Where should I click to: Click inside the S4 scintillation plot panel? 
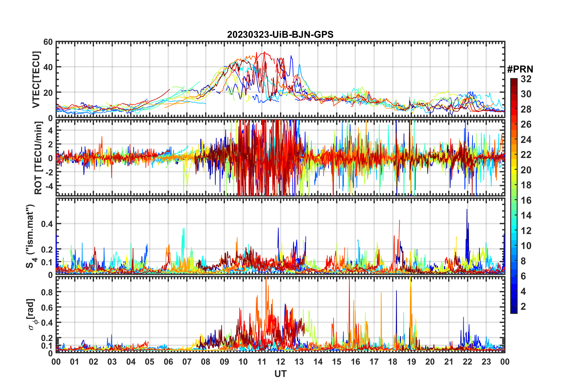coord(280,236)
